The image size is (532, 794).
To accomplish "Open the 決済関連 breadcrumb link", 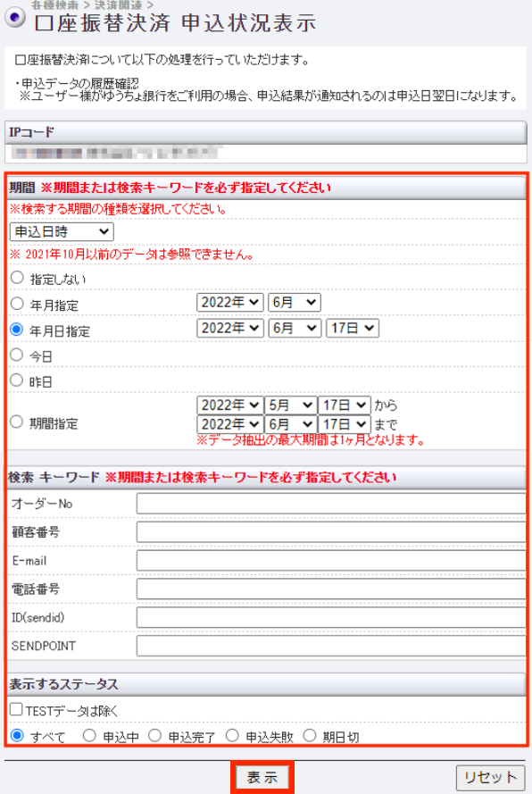I will 119,5.
